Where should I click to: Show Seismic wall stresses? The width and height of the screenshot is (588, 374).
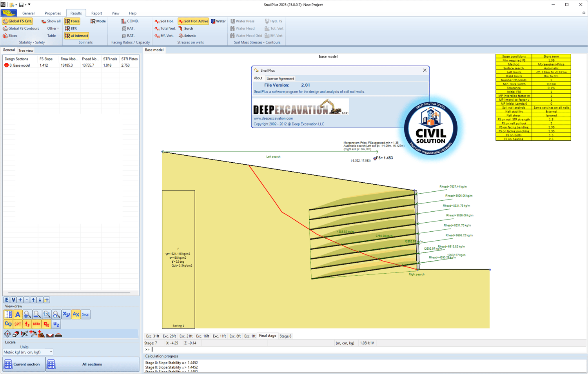187,36
